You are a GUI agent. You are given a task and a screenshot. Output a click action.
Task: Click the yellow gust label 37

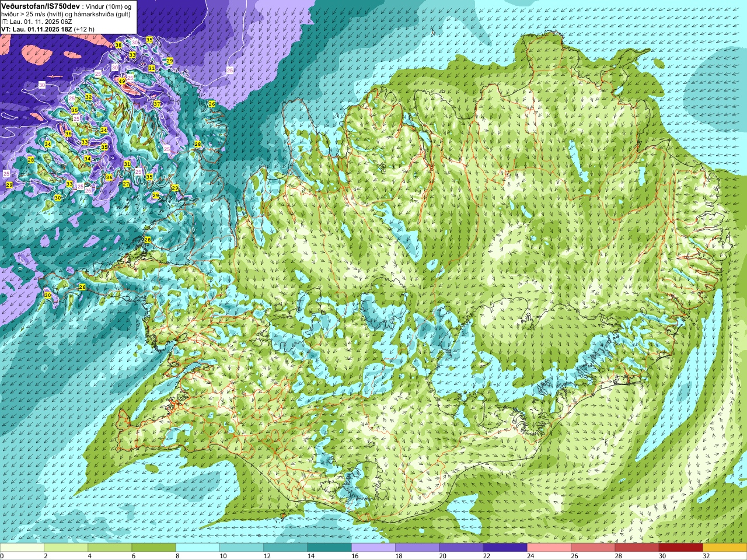[x=157, y=104]
